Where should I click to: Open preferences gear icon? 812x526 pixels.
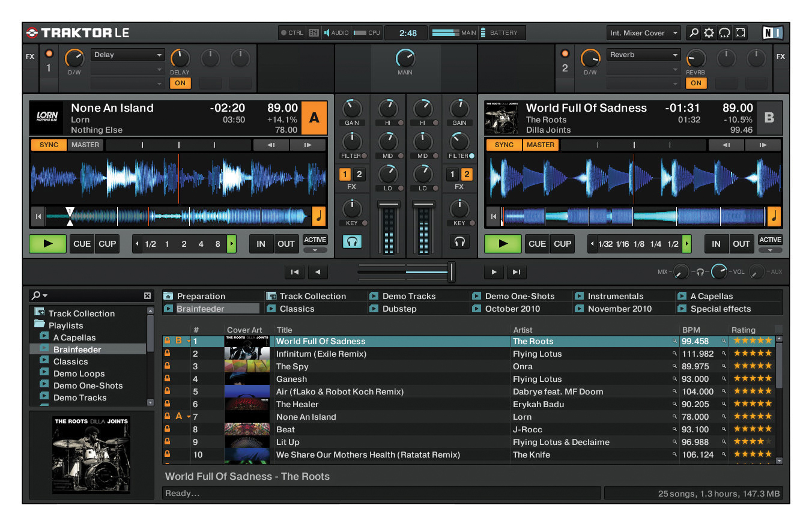coord(709,33)
